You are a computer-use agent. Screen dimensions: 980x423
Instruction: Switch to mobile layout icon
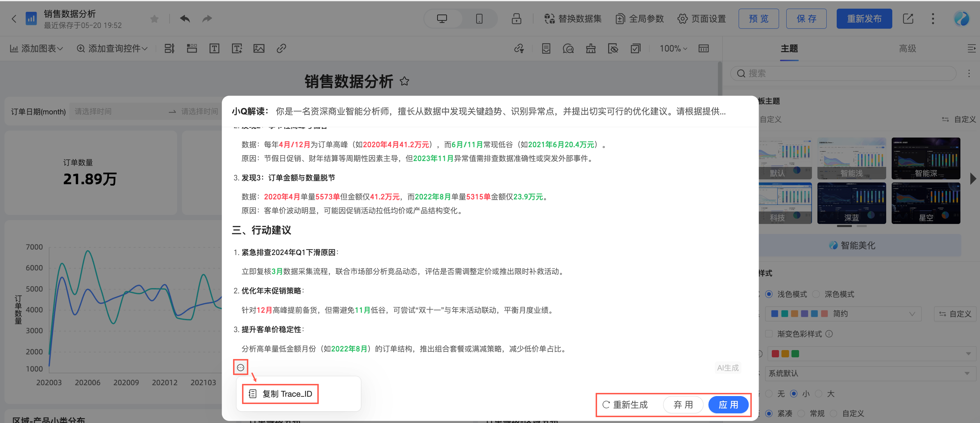[x=479, y=18]
